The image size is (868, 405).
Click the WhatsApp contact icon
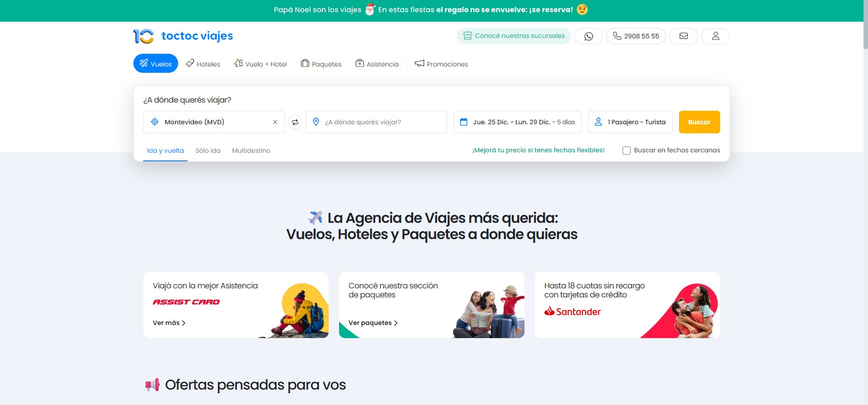pos(588,36)
